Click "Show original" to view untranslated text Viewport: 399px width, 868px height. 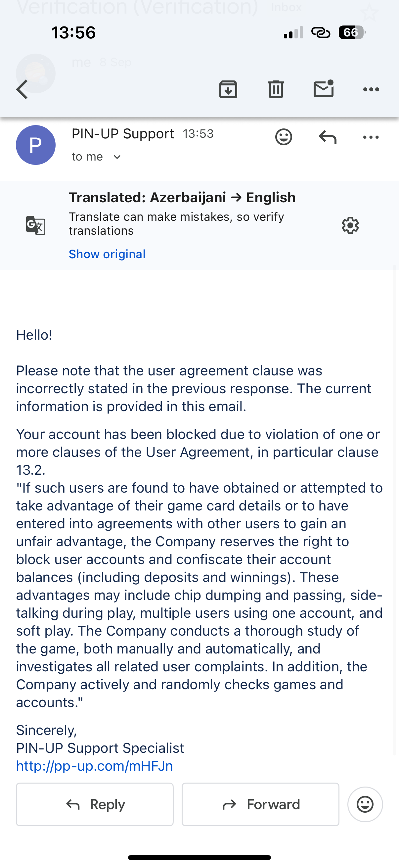pos(107,254)
